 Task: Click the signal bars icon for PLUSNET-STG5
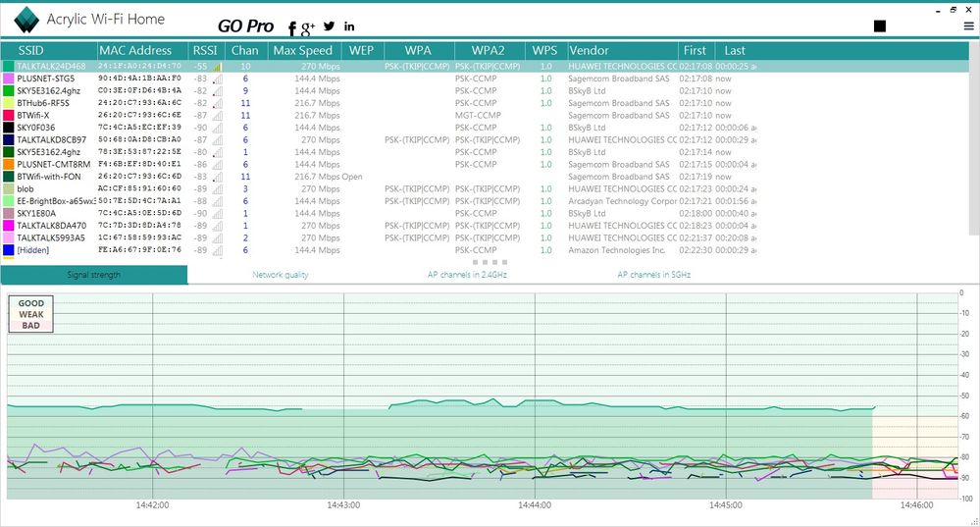[218, 79]
